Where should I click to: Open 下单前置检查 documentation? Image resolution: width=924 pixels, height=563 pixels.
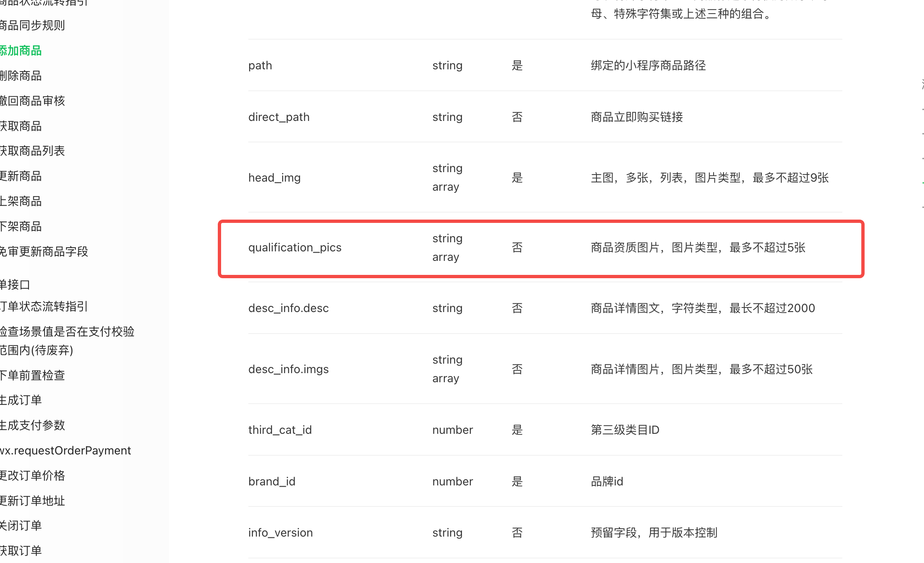click(32, 376)
